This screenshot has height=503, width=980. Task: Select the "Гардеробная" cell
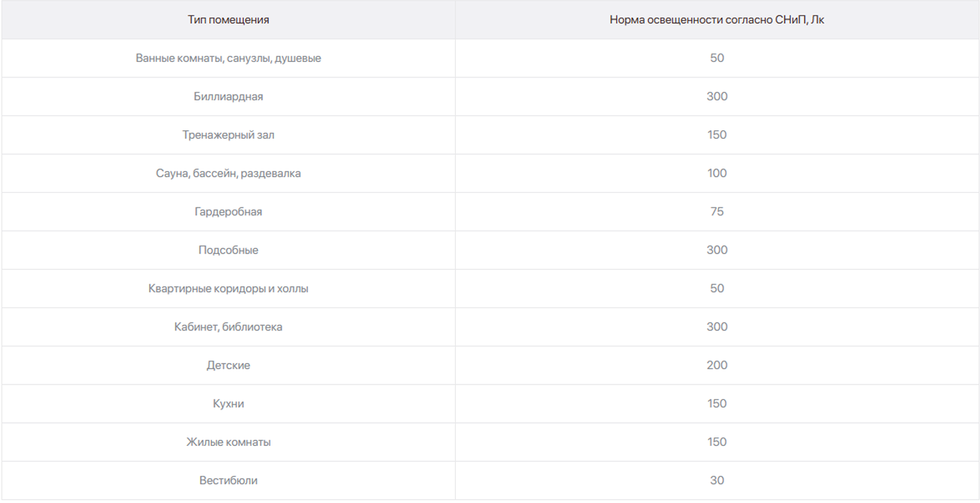[228, 211]
